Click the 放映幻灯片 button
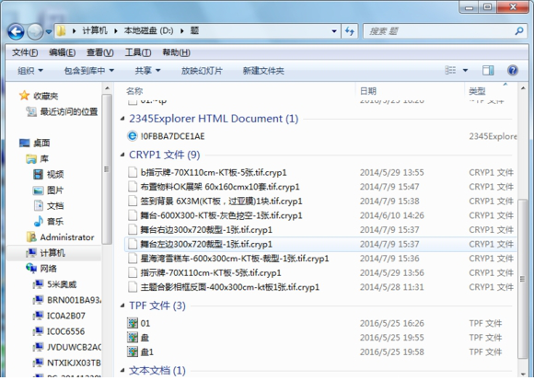 tap(202, 71)
